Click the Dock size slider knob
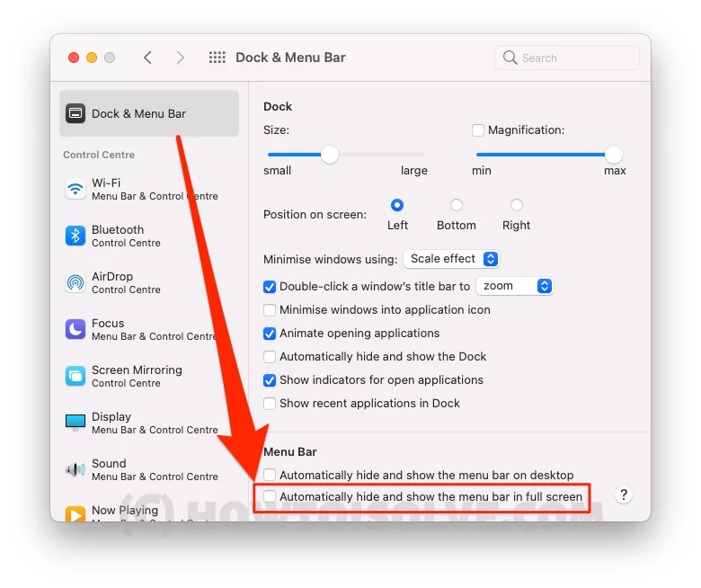The image size is (701, 588). [x=330, y=155]
